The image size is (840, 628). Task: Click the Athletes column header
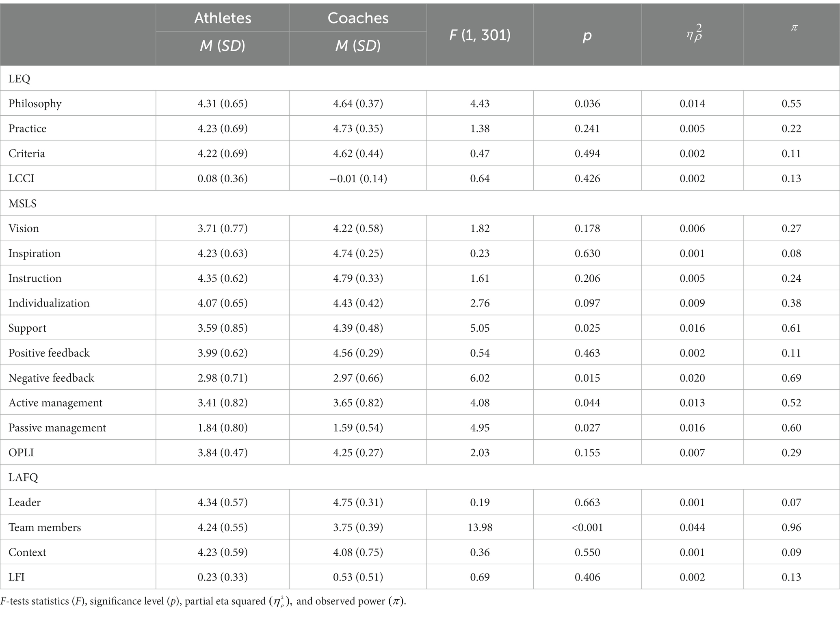click(223, 18)
